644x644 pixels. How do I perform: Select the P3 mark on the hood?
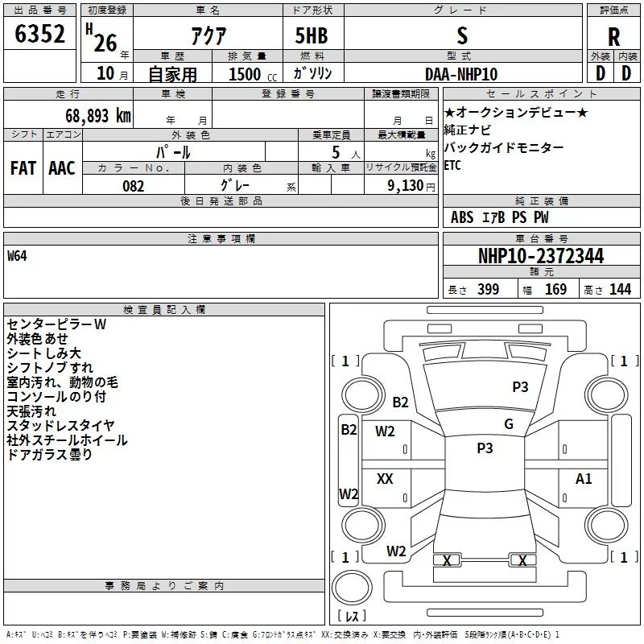point(520,386)
